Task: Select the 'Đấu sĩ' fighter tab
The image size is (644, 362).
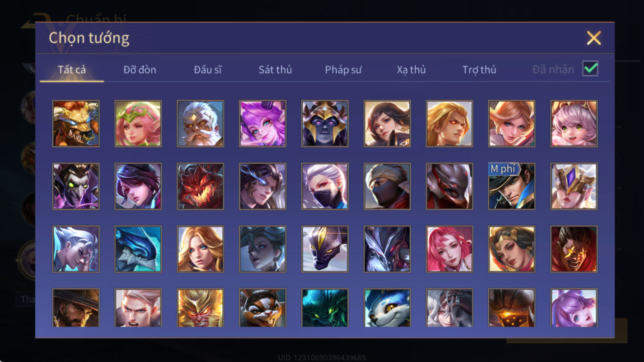Action: 207,69
